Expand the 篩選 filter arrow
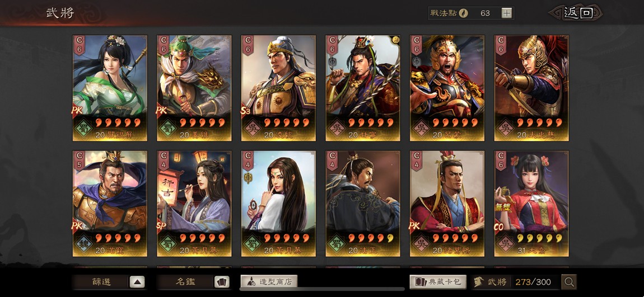 [x=137, y=282]
